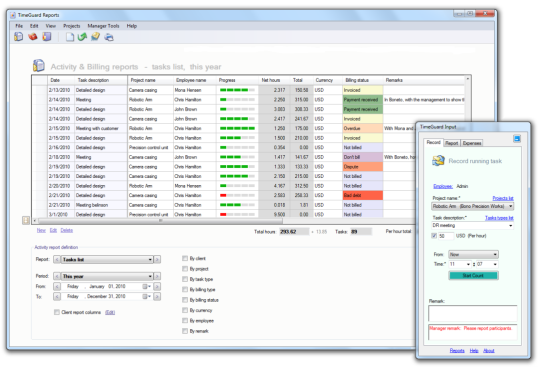Click the Start Count button
The image size is (540, 369).
point(473,276)
